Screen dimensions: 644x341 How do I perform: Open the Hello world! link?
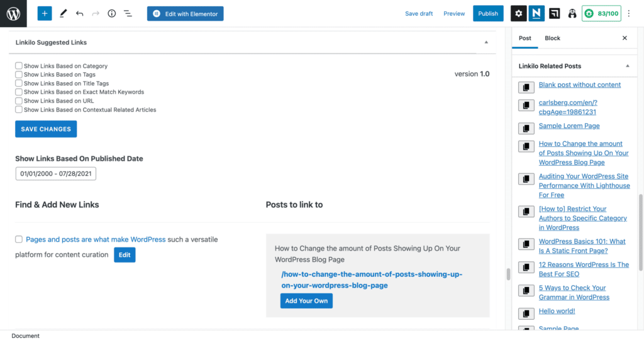[557, 311]
